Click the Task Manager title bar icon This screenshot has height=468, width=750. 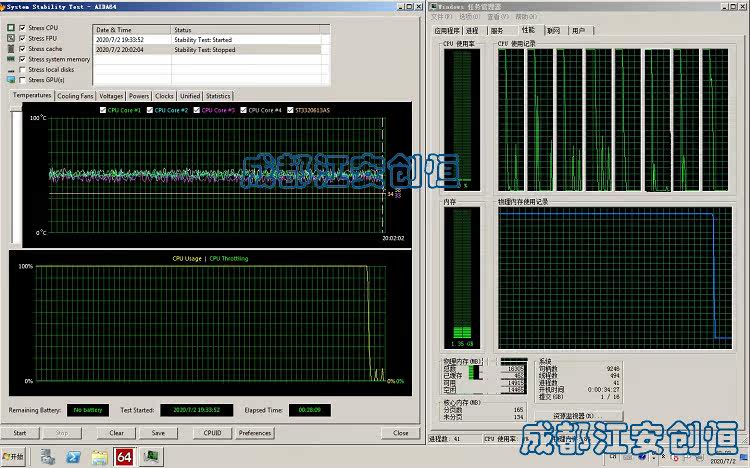click(x=433, y=7)
